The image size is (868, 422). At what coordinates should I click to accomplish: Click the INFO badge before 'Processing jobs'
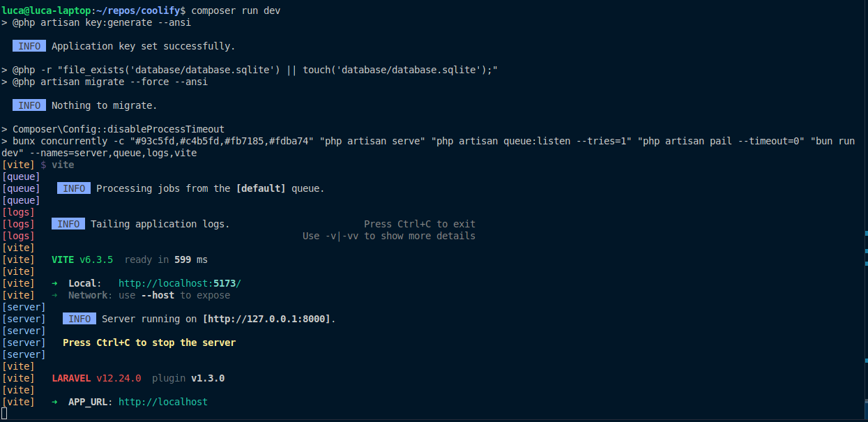point(74,188)
